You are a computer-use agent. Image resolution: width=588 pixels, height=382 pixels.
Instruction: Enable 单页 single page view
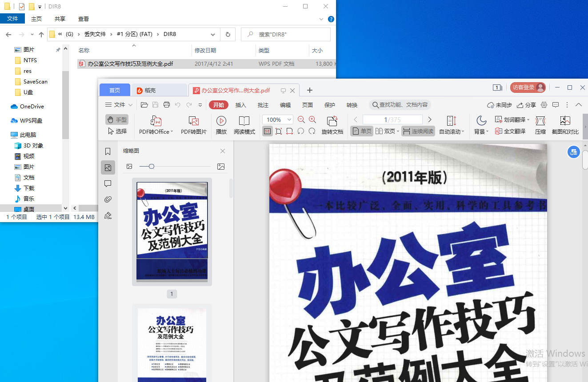(x=361, y=131)
